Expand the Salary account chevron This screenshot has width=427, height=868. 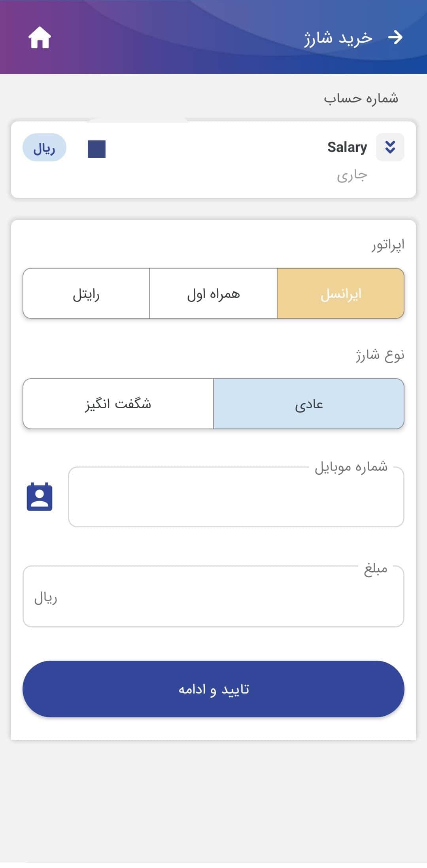(390, 147)
